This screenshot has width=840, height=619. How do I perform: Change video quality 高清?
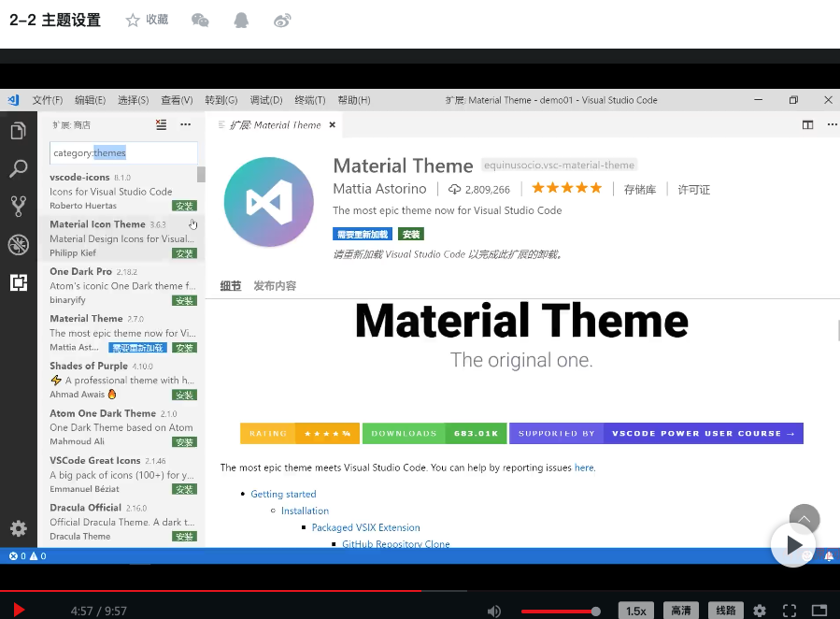(x=681, y=611)
